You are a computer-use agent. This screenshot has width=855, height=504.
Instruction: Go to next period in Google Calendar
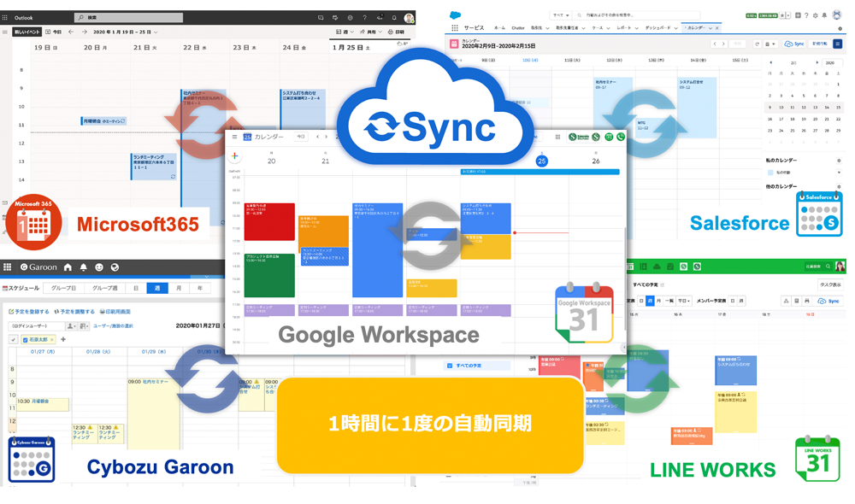click(x=326, y=137)
